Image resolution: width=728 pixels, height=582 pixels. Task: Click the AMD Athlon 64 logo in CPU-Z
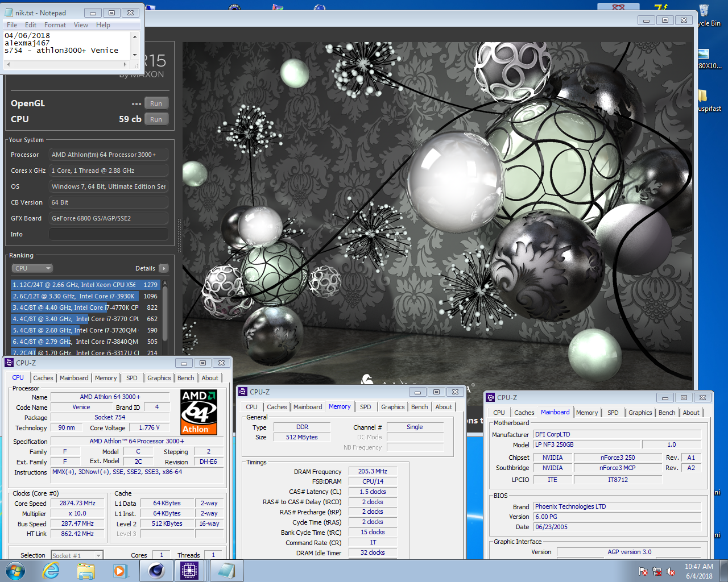198,412
